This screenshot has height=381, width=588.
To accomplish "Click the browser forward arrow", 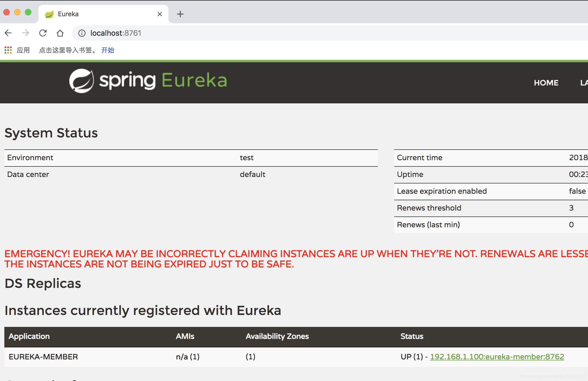I will coord(25,33).
